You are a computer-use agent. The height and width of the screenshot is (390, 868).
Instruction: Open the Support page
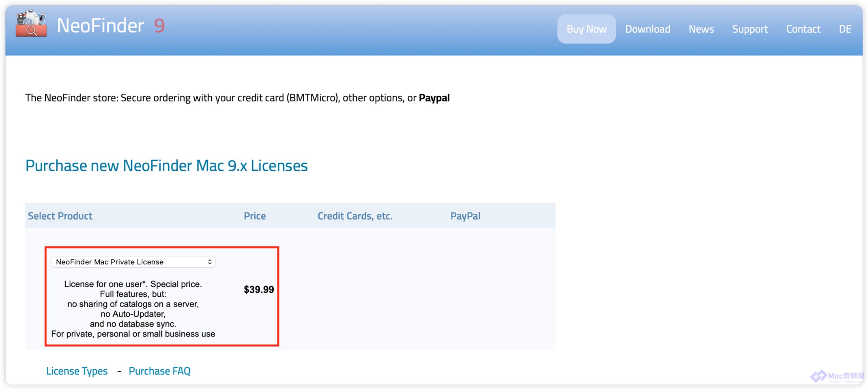point(750,29)
